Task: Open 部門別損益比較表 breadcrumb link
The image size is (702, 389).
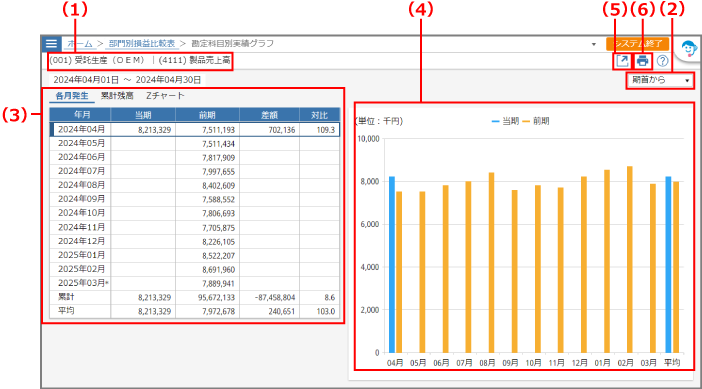Action: 141,44
